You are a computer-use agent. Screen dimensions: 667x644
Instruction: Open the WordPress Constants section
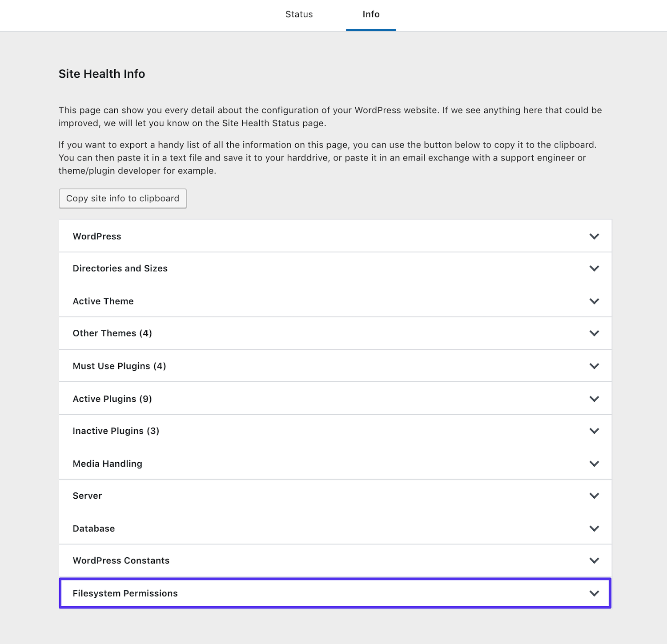pyautogui.click(x=594, y=560)
